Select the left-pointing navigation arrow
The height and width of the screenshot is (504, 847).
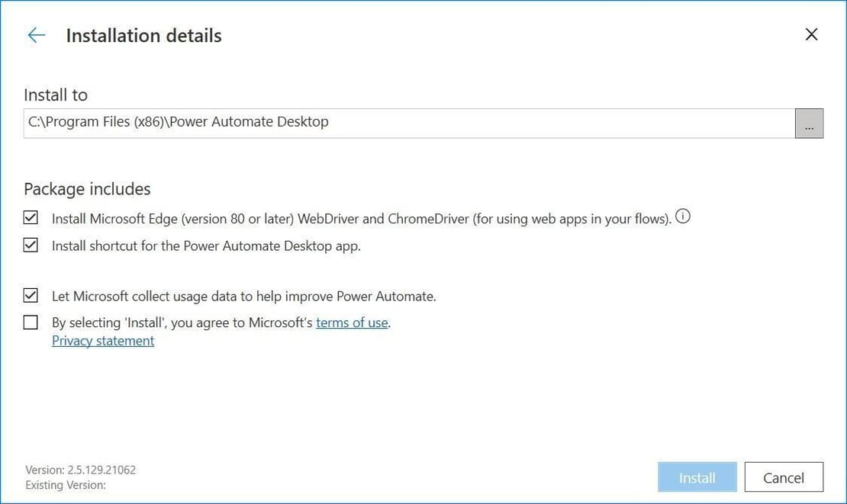pyautogui.click(x=35, y=35)
